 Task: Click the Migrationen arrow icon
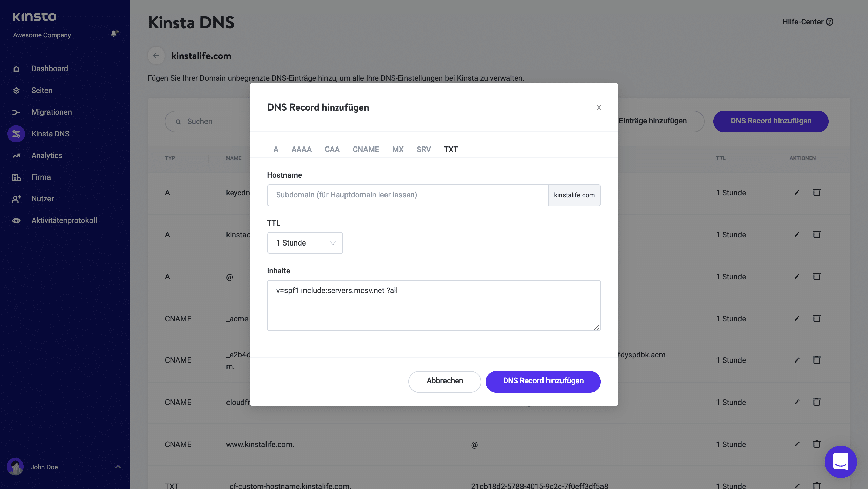(16, 112)
